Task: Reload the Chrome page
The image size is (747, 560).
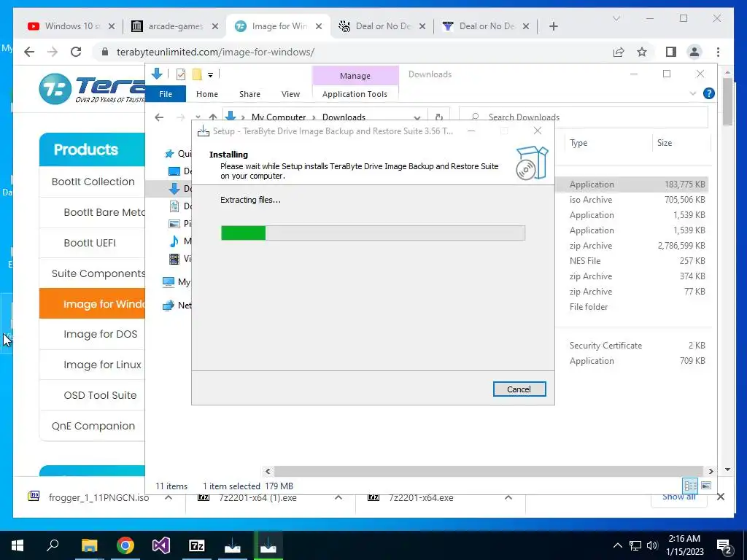Action: click(76, 52)
